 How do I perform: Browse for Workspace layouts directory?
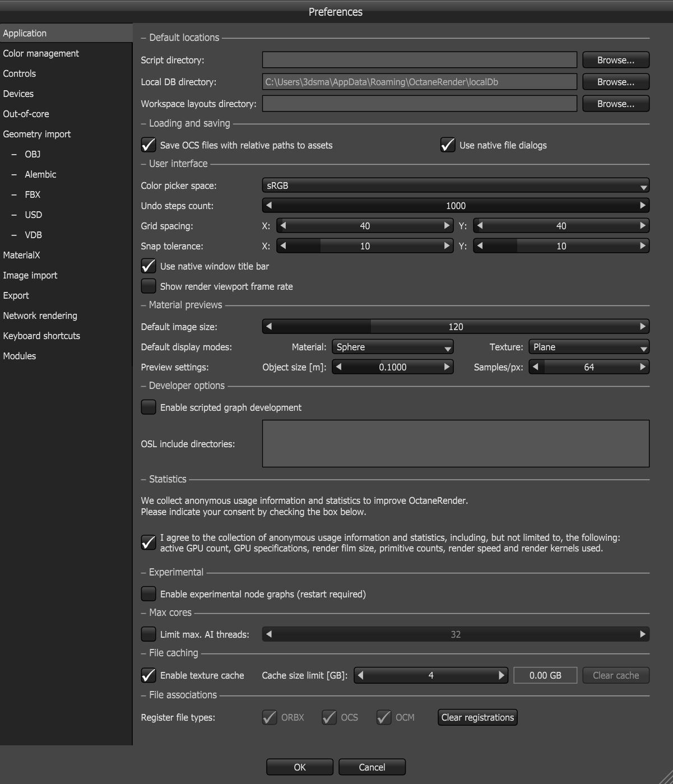pos(616,104)
